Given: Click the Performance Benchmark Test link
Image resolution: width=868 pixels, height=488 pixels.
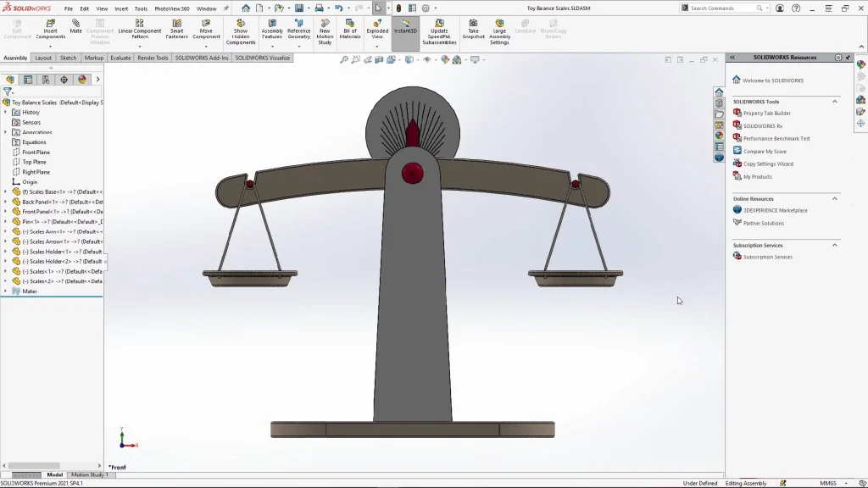Looking at the screenshot, I should click(x=776, y=139).
